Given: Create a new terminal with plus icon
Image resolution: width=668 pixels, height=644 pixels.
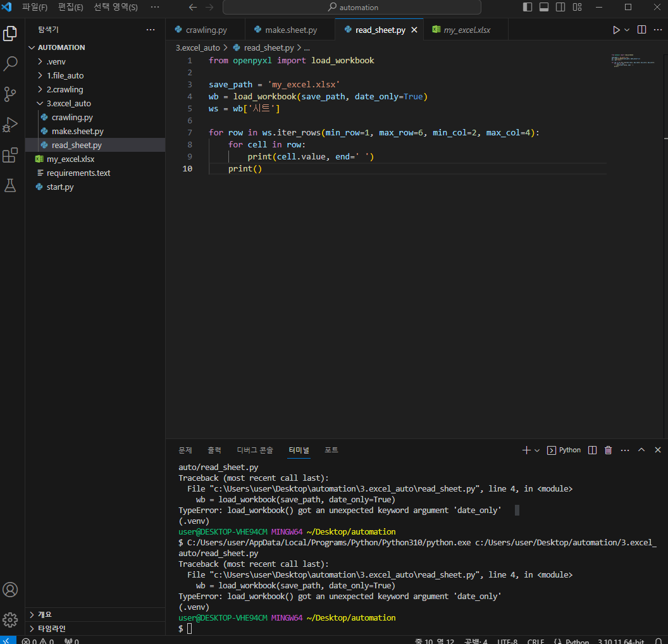Looking at the screenshot, I should (526, 450).
